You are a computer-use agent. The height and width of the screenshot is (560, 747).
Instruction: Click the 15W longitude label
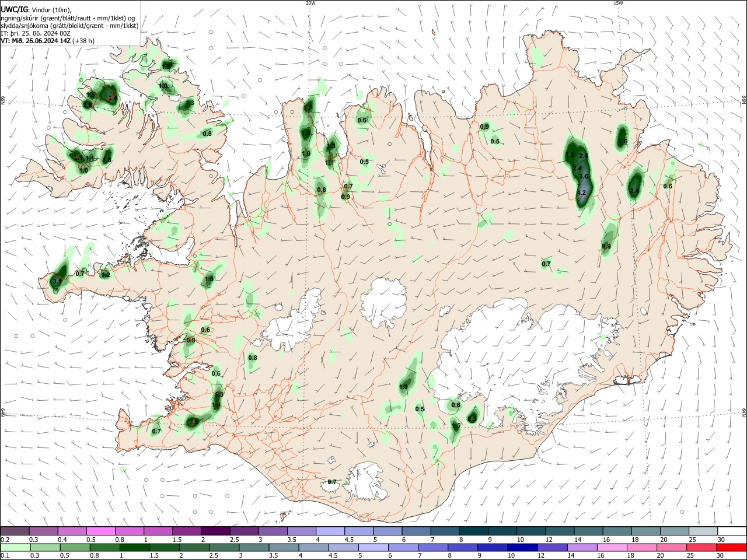tap(618, 3)
